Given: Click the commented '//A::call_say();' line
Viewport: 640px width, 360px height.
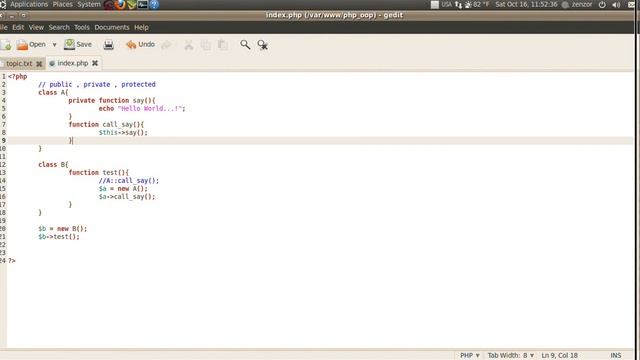Looking at the screenshot, I should pos(129,180).
